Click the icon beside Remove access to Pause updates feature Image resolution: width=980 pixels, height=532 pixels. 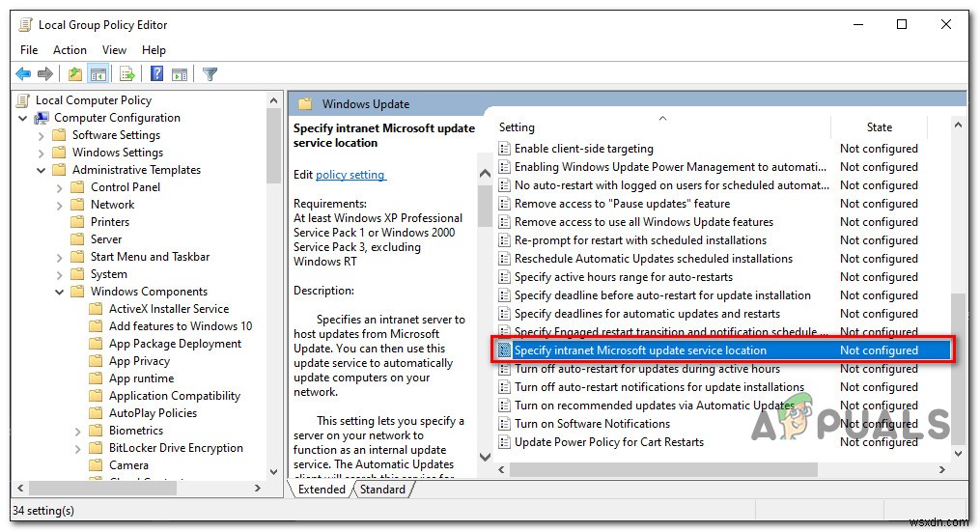[504, 204]
